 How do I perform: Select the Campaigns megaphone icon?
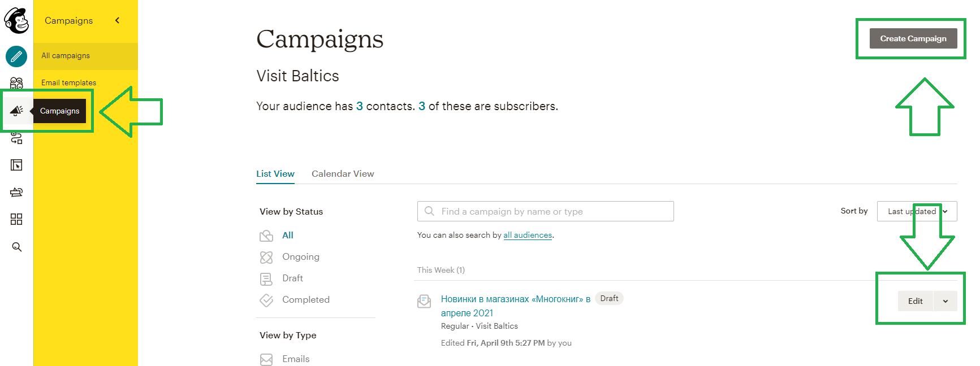click(x=16, y=111)
